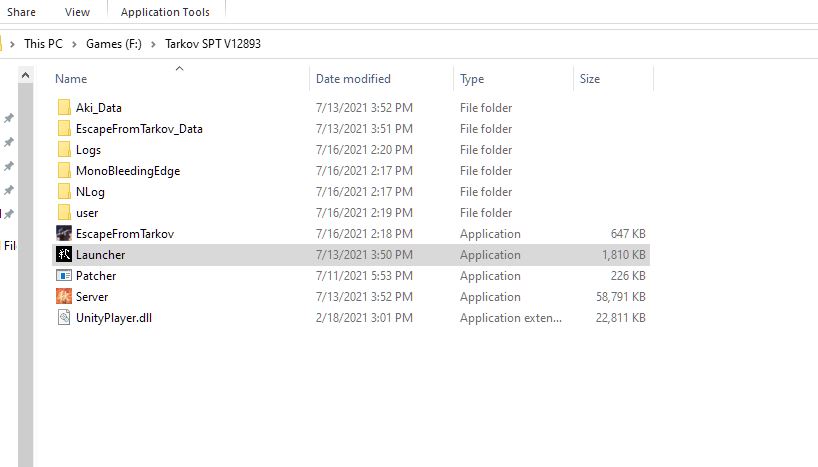
Task: Click the EscapeFromTarkov_Data folder icon
Action: (64, 128)
